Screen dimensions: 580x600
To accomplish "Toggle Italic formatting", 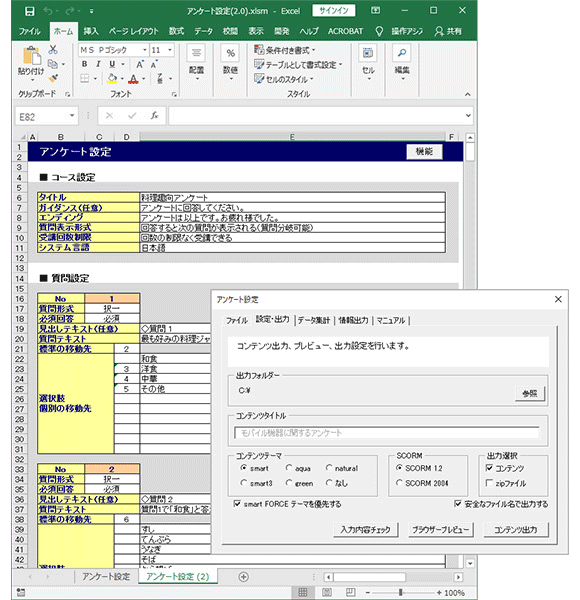I will [98, 64].
